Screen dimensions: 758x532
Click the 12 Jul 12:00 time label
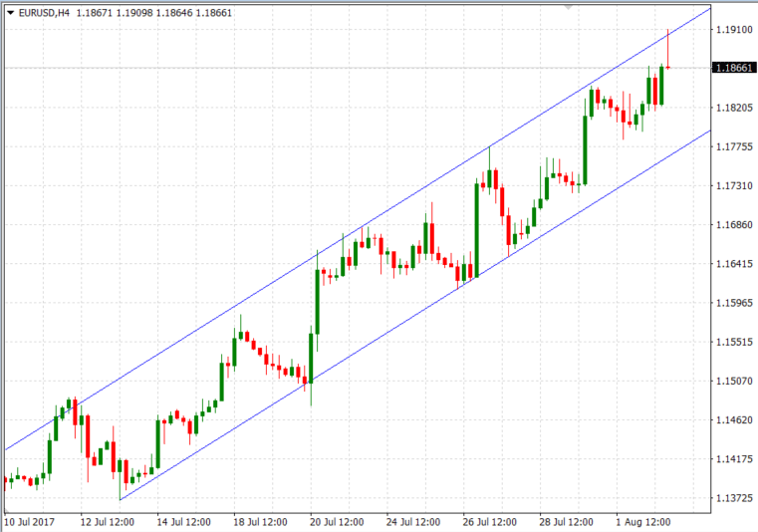pyautogui.click(x=107, y=522)
